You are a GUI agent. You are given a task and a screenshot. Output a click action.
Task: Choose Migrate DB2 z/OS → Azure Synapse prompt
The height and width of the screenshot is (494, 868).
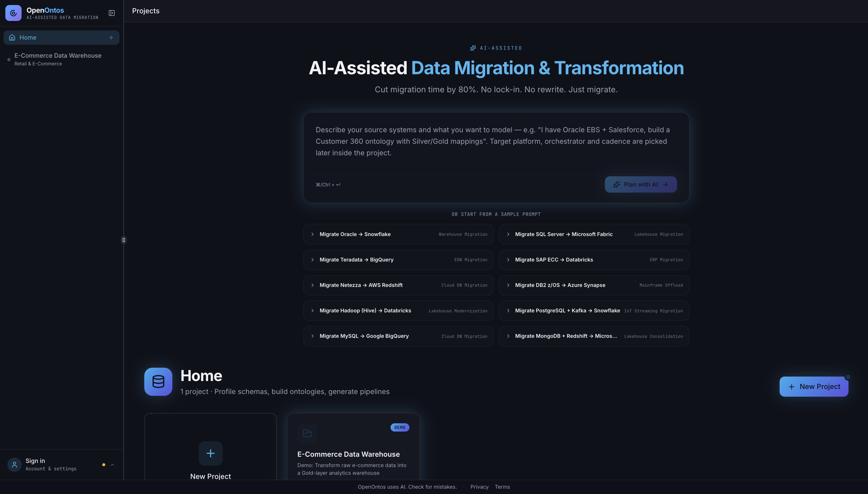coord(594,285)
